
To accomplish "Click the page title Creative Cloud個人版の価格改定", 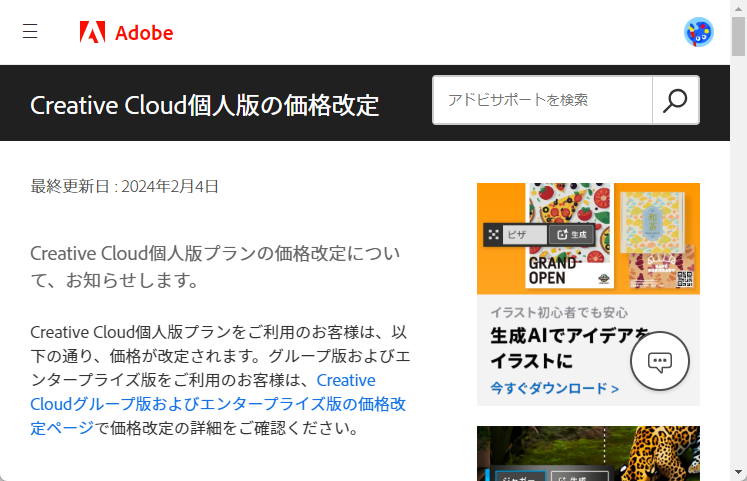I will click(x=204, y=105).
